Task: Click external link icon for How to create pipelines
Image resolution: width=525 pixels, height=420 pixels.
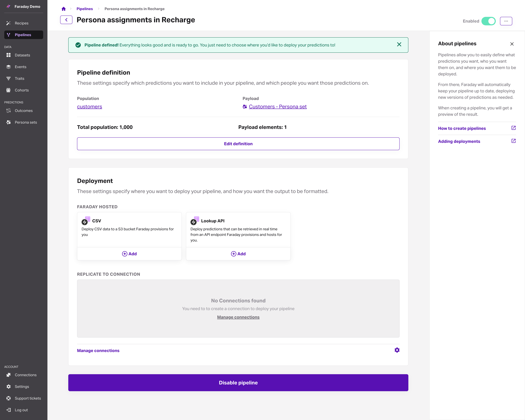Action: tap(514, 128)
